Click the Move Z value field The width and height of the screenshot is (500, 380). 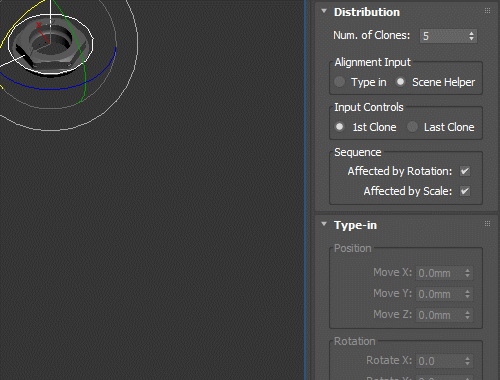439,315
